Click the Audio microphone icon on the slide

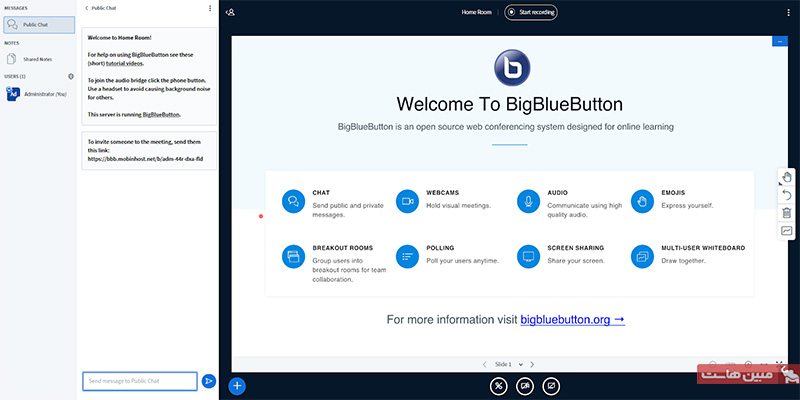click(529, 201)
